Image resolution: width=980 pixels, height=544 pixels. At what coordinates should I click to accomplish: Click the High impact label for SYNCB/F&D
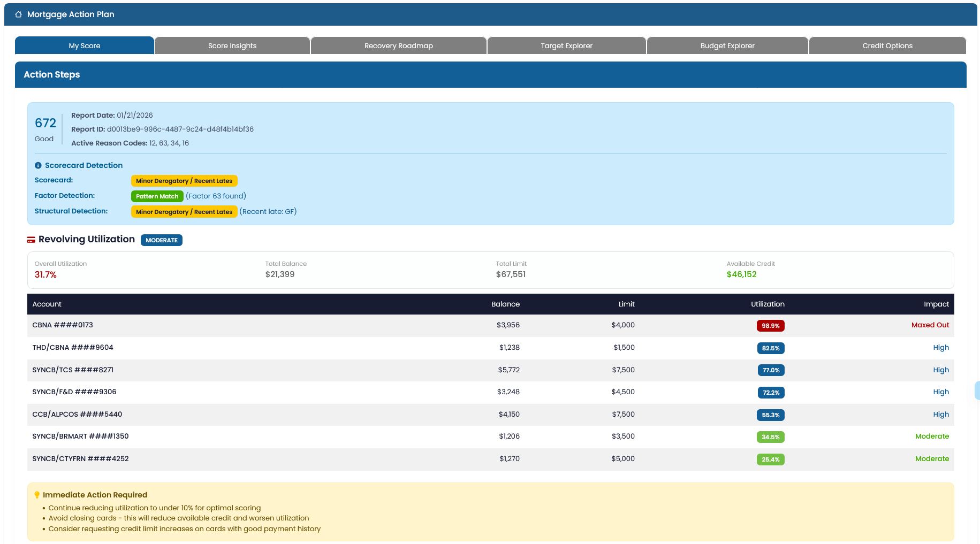(x=941, y=392)
